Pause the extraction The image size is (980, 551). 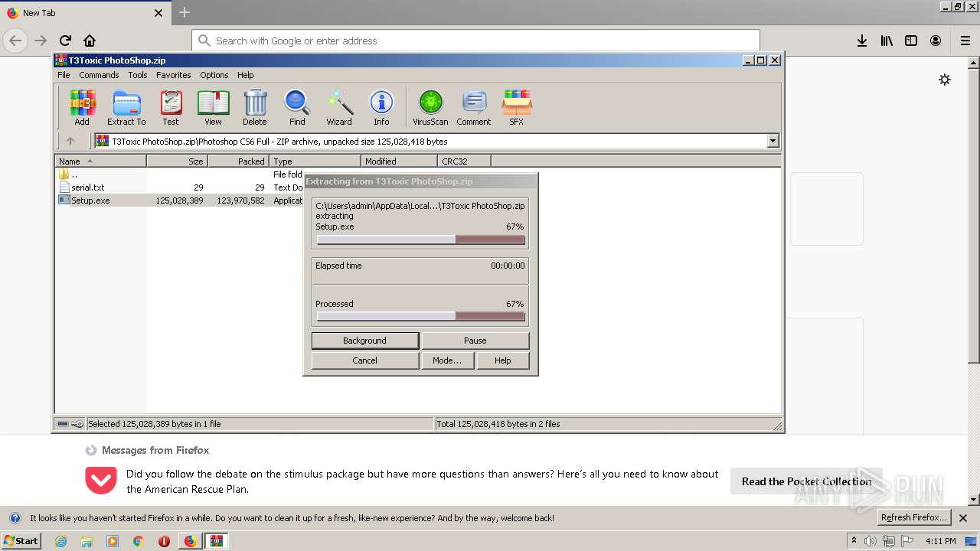[x=475, y=341]
